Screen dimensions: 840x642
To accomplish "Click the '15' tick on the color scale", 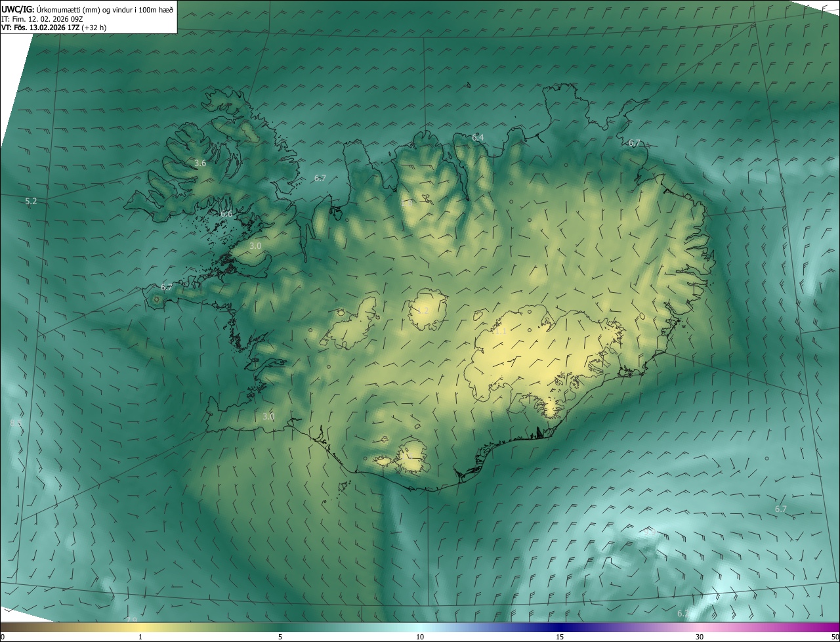I will 560,637.
